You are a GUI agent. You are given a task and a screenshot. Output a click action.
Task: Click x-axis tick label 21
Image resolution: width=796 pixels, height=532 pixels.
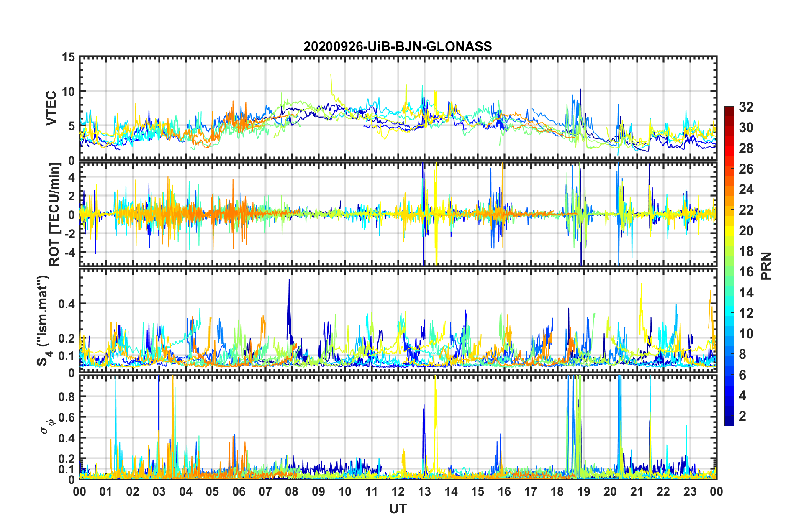[637, 491]
